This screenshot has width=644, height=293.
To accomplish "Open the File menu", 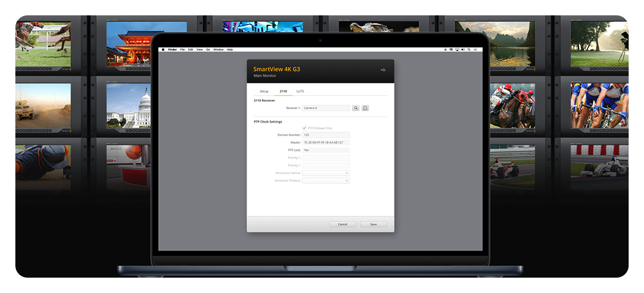I will [x=182, y=49].
